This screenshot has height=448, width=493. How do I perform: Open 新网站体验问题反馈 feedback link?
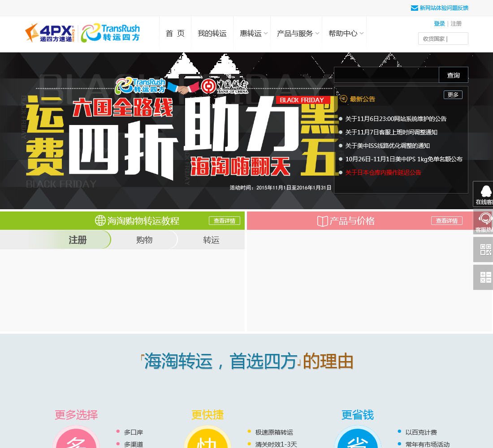tap(444, 8)
